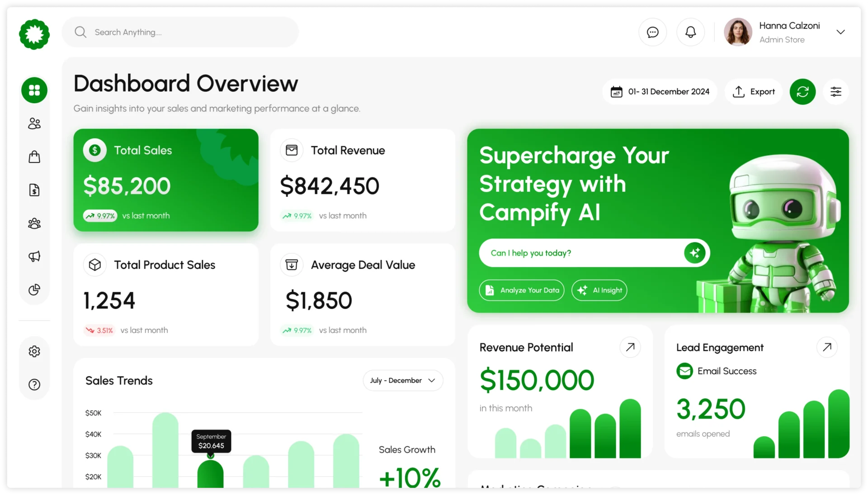Screen dimensions: 868x495
Task: Open the dashboard grid icon in sidebar
Action: tap(34, 90)
